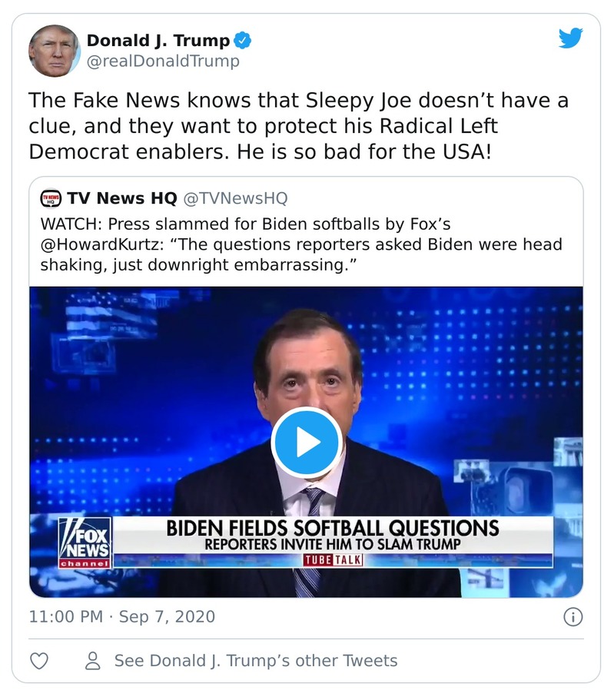Viewport: 614px width, 700px height.
Task: Open the quoted "WATCH: Press slammed" tweet text
Action: (301, 245)
